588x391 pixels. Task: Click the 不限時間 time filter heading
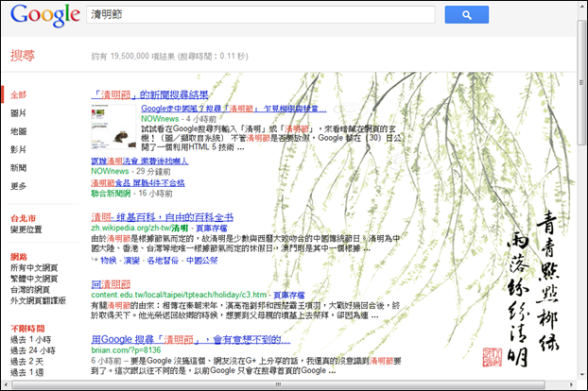pyautogui.click(x=27, y=329)
